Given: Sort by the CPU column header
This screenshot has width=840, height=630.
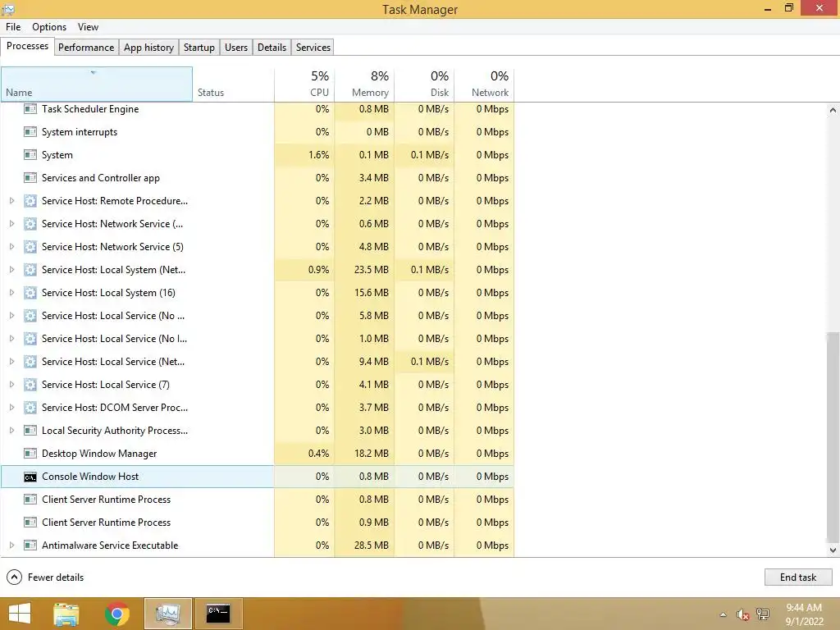Looking at the screenshot, I should pyautogui.click(x=304, y=84).
